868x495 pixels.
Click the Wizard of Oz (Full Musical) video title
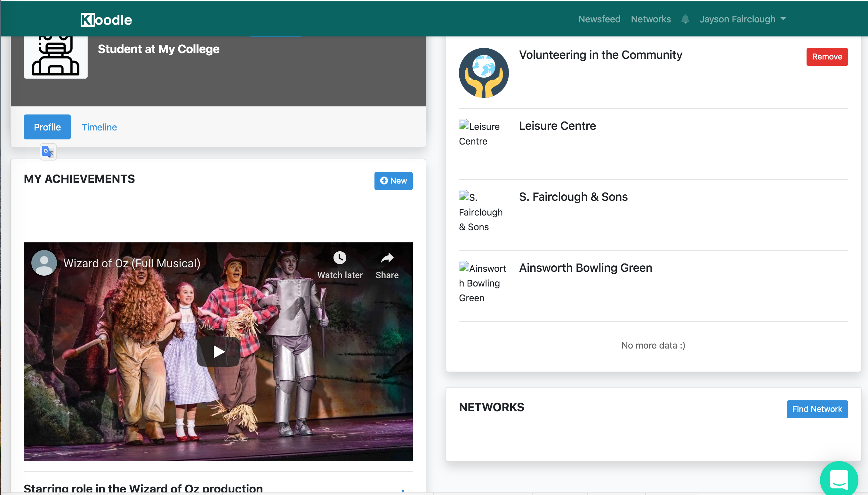pyautogui.click(x=132, y=263)
